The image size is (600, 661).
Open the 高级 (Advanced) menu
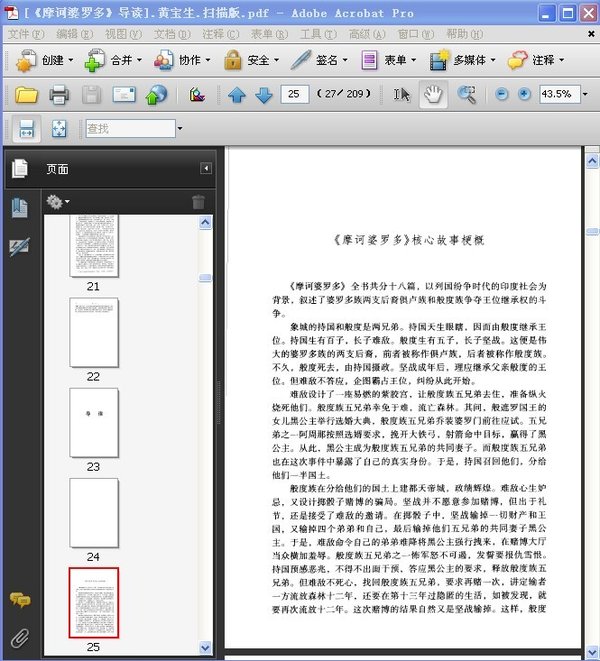(367, 34)
